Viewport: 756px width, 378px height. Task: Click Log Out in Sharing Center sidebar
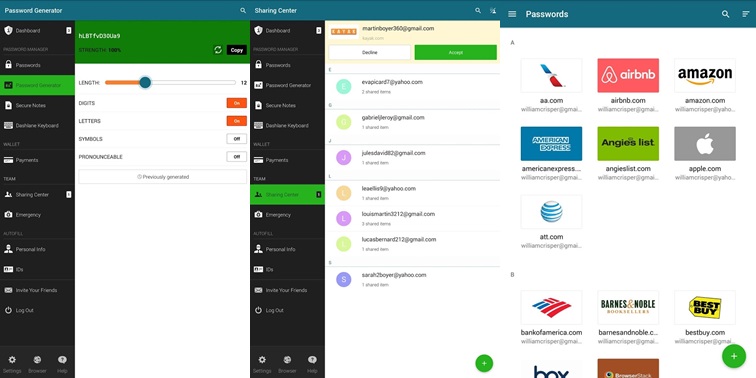click(287, 310)
